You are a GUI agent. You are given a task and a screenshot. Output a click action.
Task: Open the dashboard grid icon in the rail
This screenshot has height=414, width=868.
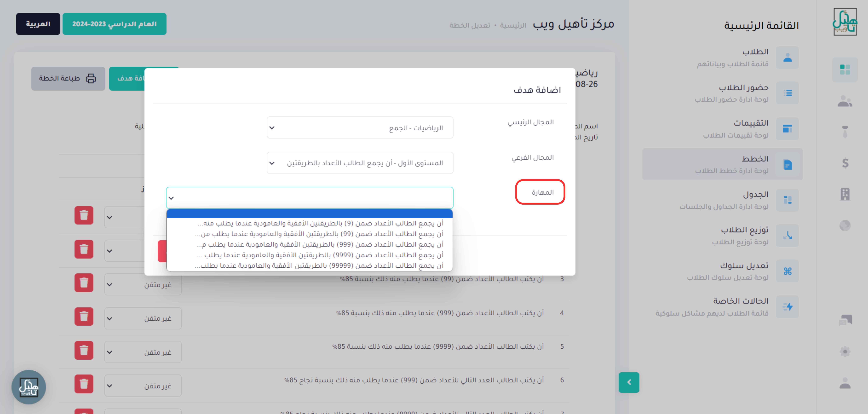[x=845, y=70]
